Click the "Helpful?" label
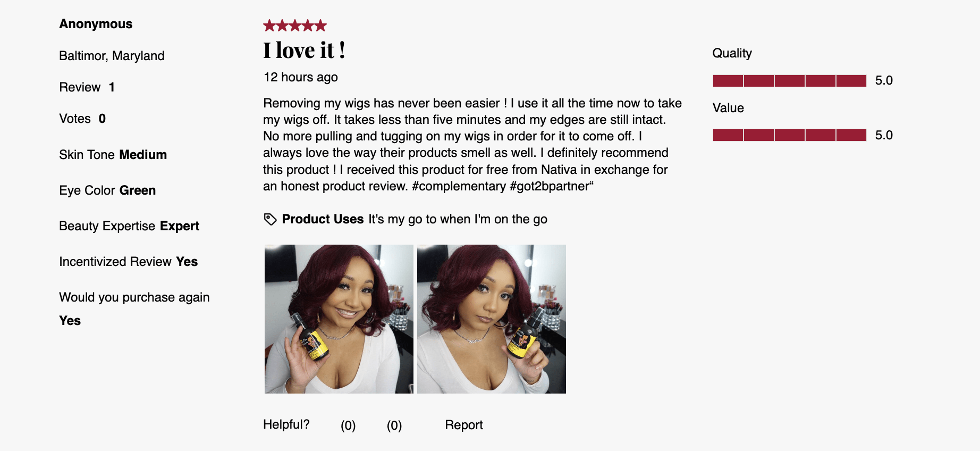The height and width of the screenshot is (451, 980). (x=286, y=424)
